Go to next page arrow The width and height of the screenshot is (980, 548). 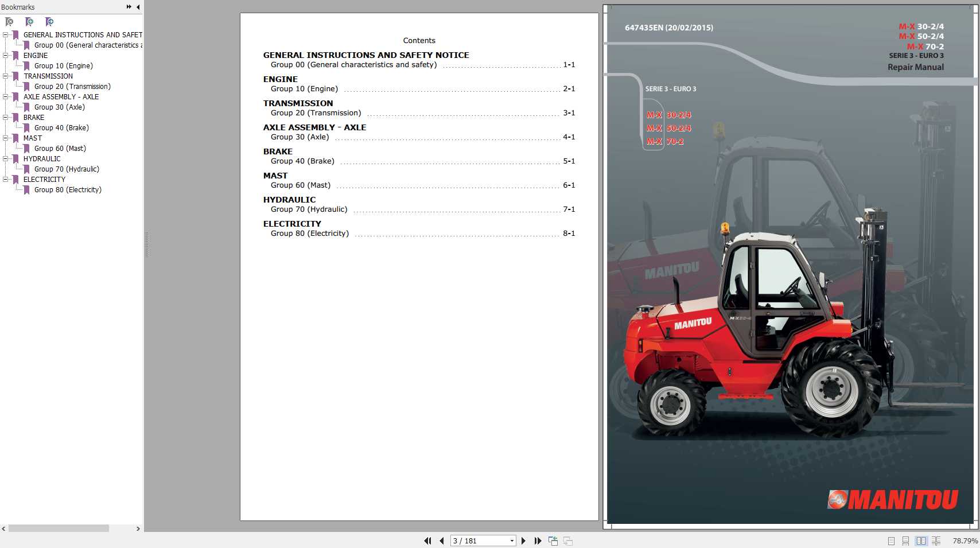[x=523, y=541]
